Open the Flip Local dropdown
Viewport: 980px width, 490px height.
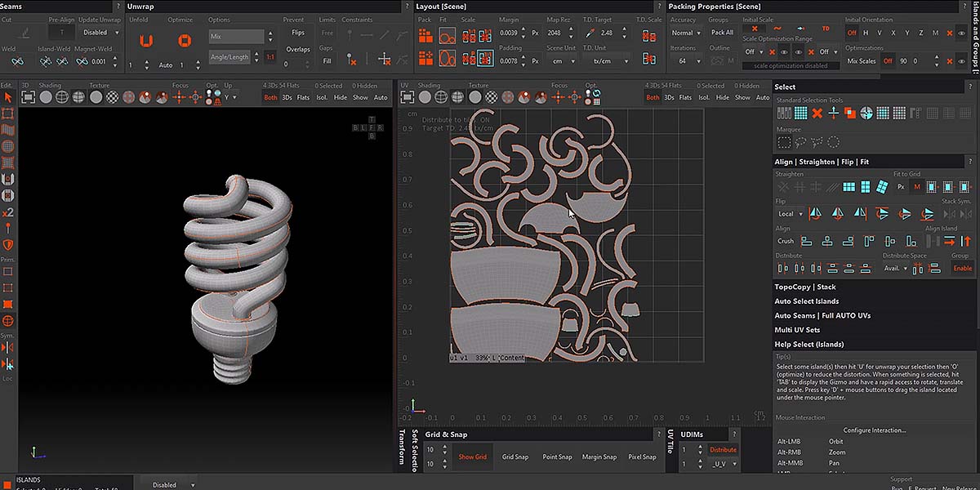point(790,214)
